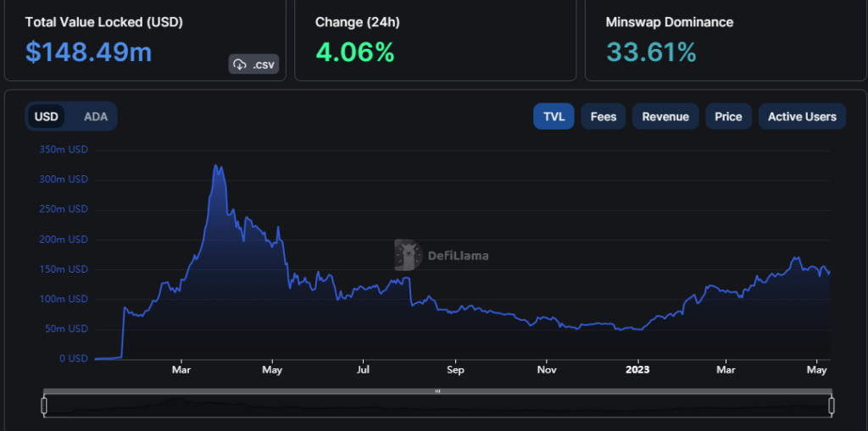Click the Nov x-axis label
868x431 pixels.
(547, 369)
